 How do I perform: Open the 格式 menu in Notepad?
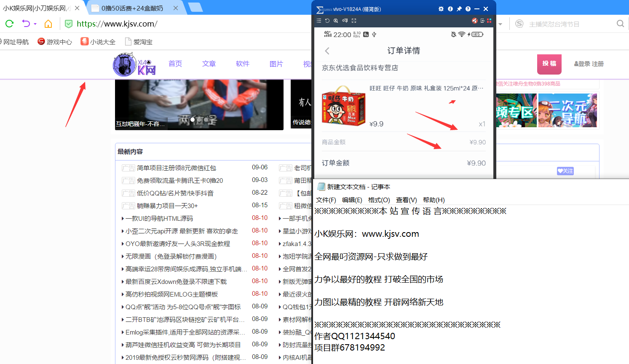[379, 200]
